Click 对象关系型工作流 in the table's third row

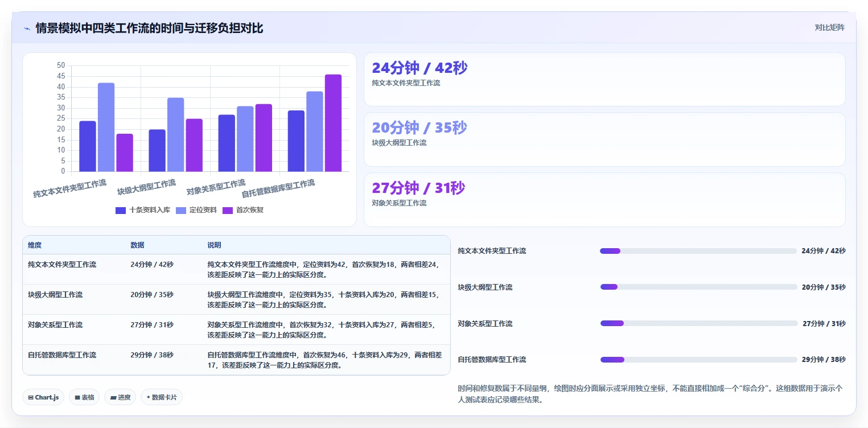(x=55, y=325)
